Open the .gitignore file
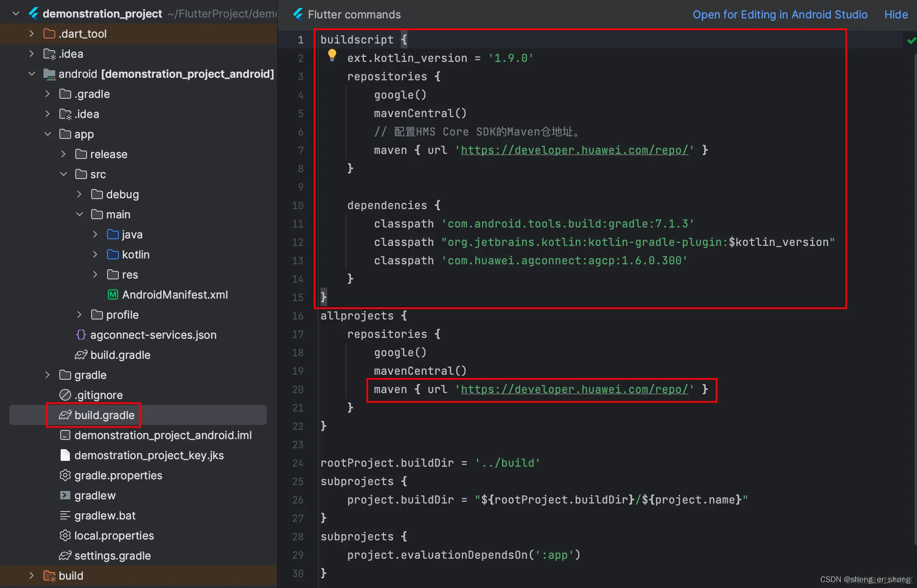Screen dimensions: 917x588 98,395
